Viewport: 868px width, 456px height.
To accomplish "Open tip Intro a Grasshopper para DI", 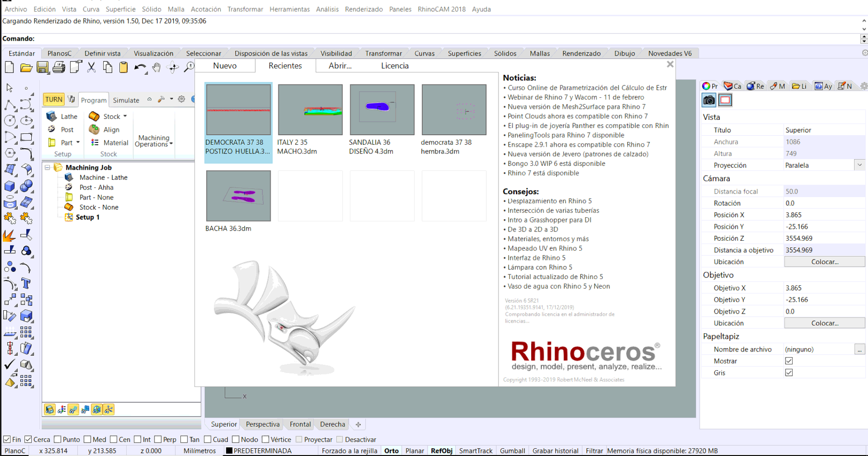I will click(x=549, y=220).
